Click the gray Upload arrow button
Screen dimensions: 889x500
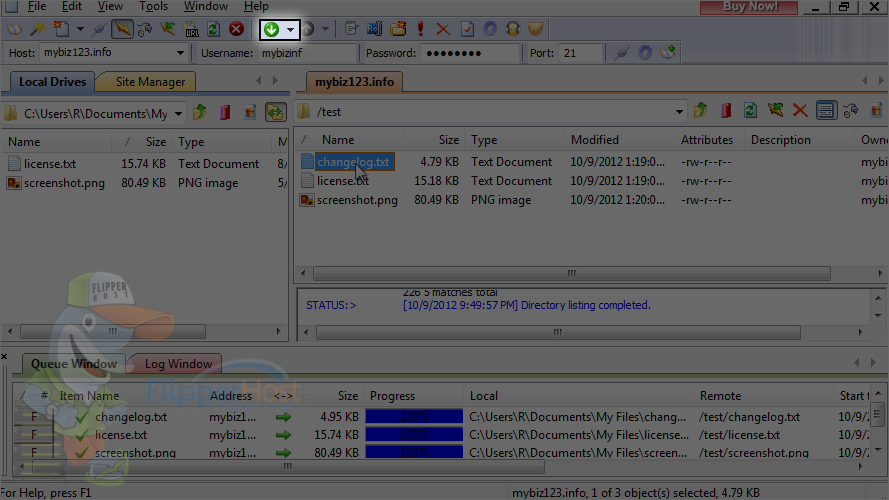coord(307,29)
